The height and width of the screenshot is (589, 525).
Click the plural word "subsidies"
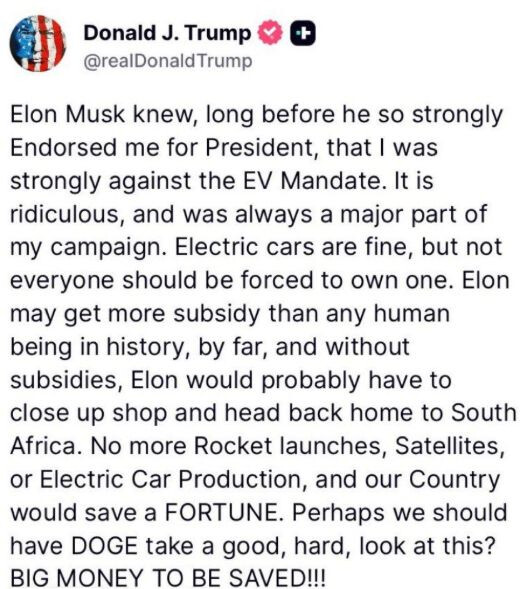[64, 380]
